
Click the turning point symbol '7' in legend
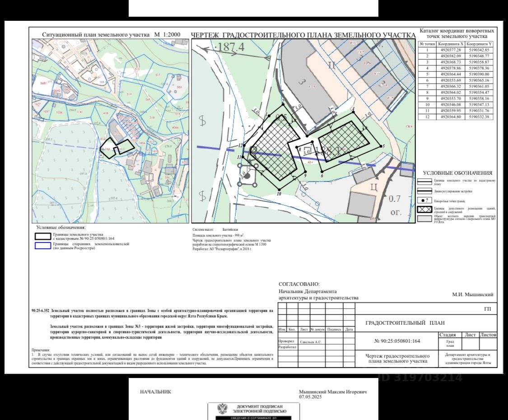[x=424, y=200]
